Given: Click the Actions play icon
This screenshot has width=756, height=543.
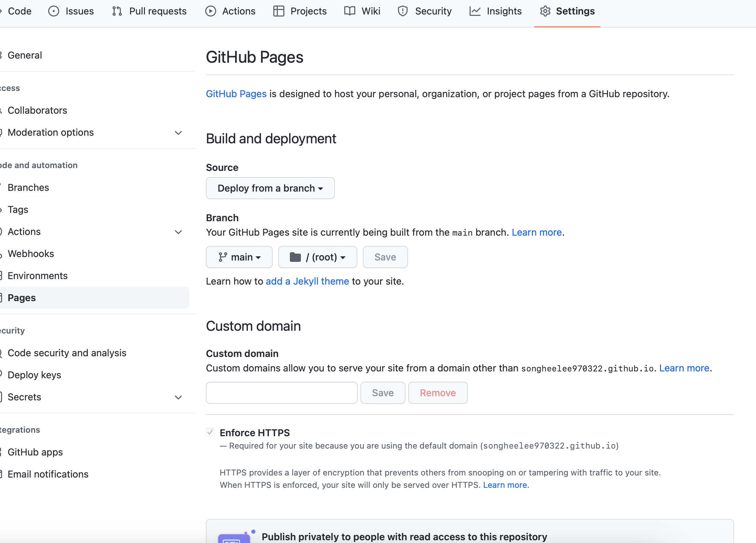Looking at the screenshot, I should click(x=211, y=11).
